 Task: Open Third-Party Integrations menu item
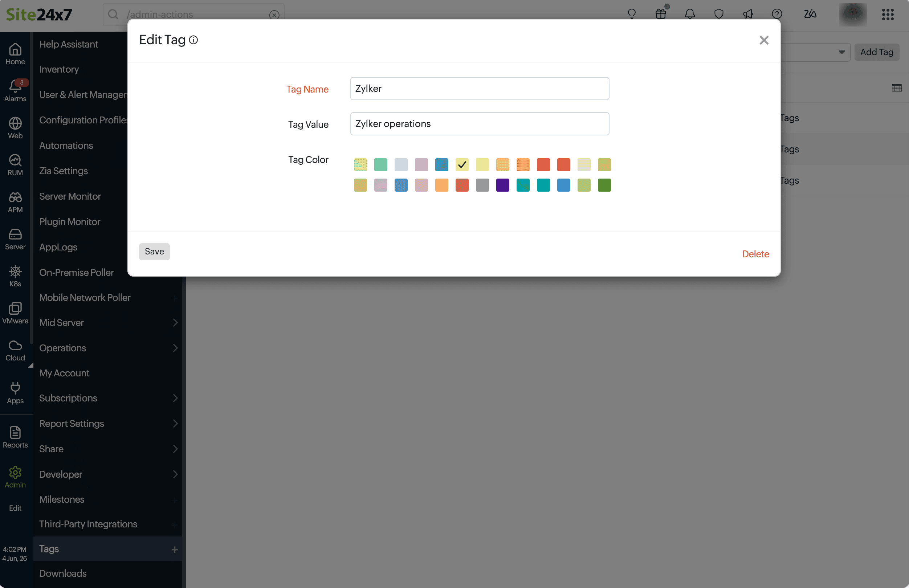(x=88, y=524)
